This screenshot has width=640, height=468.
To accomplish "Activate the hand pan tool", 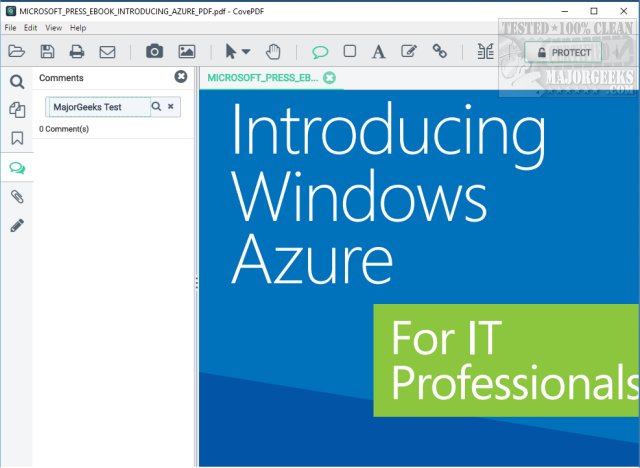I will (x=273, y=52).
